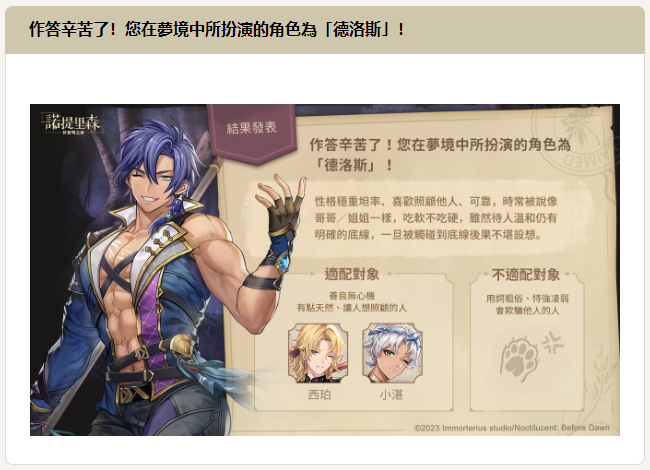650x470 pixels.
Task: Click the Immorterius studio copyright notice
Action: click(x=512, y=428)
